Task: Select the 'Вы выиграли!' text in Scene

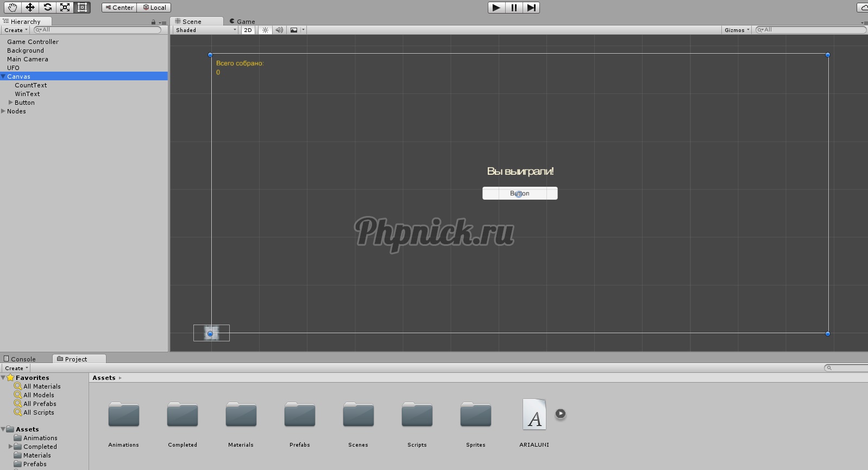Action: click(520, 171)
